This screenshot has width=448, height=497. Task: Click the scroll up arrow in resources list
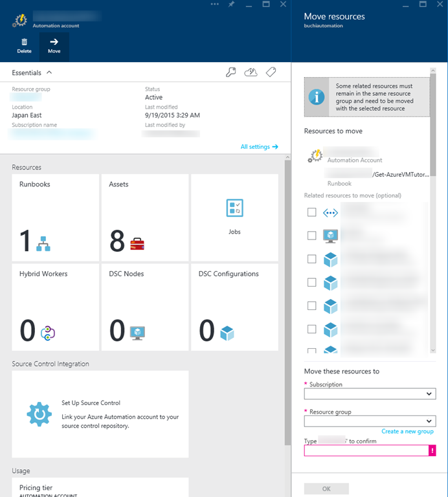click(433, 71)
